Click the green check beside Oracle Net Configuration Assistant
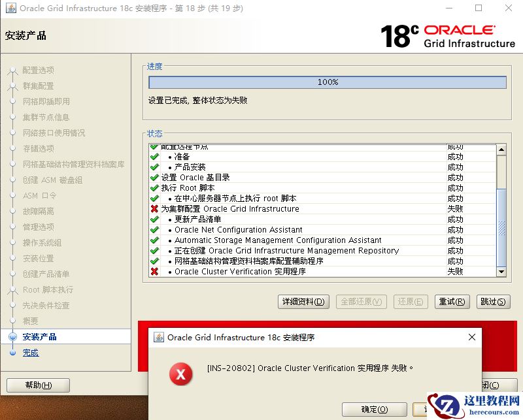Image resolution: width=523 pixels, height=420 pixels. pyautogui.click(x=154, y=230)
